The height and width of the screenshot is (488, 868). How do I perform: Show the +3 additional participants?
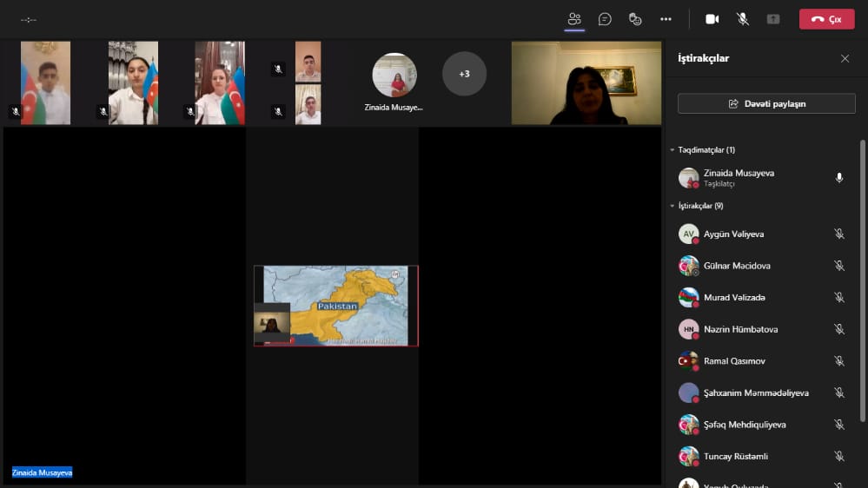coord(464,74)
